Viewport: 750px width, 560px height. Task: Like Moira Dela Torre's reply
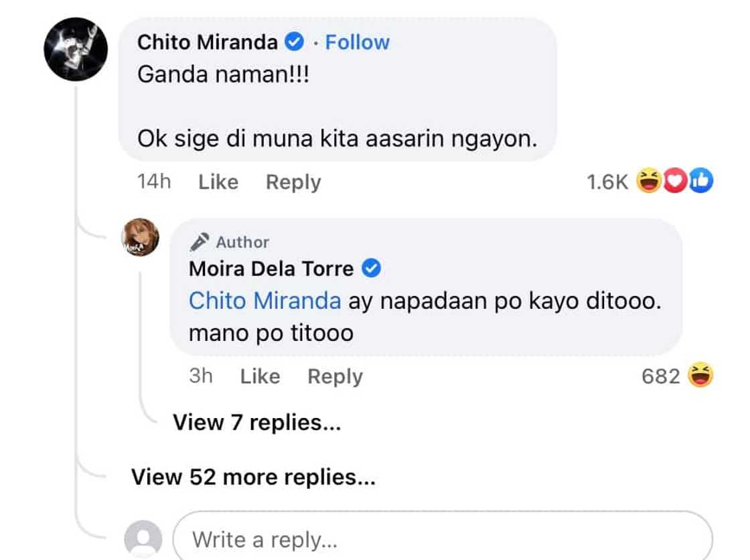260,376
